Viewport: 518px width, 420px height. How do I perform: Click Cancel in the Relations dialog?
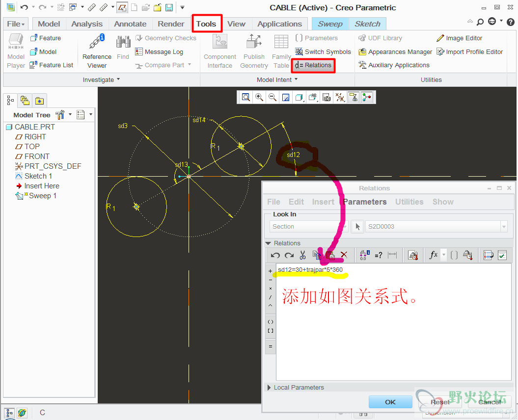[490, 402]
